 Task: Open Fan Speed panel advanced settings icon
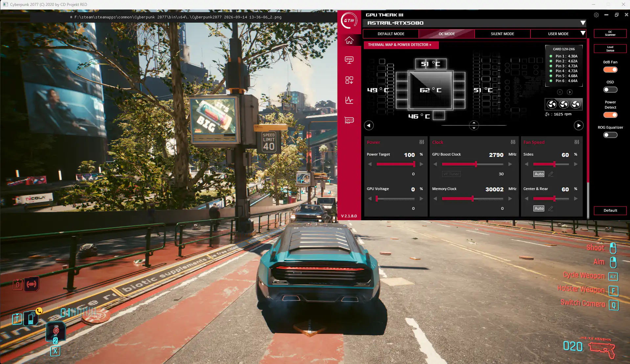coord(577,142)
